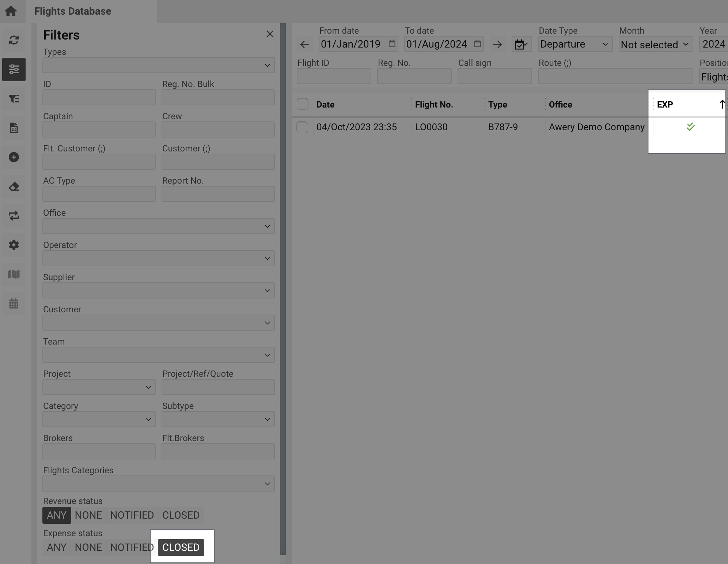This screenshot has height=564, width=728.
Task: Go to the previous date range arrow
Action: click(305, 44)
